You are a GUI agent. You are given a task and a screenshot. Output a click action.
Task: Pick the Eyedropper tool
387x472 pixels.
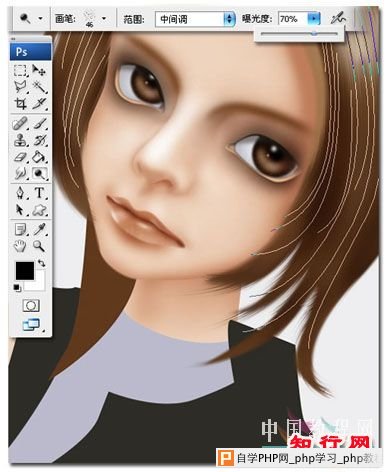[39, 229]
